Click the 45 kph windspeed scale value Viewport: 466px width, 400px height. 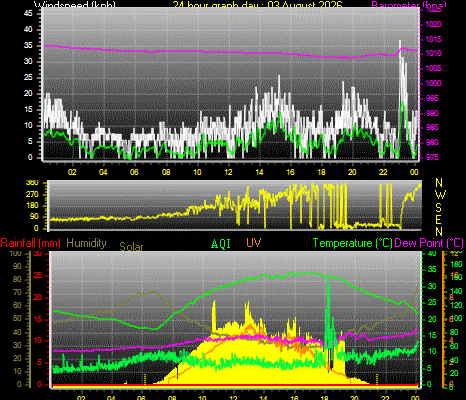click(x=28, y=13)
